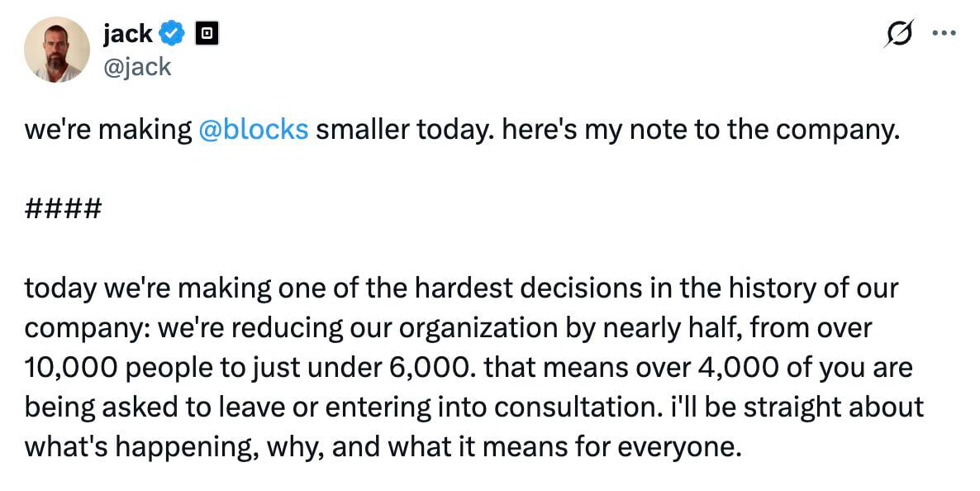Click the Grok slashed-circle icon
The width and height of the screenshot is (980, 491).
tap(900, 35)
